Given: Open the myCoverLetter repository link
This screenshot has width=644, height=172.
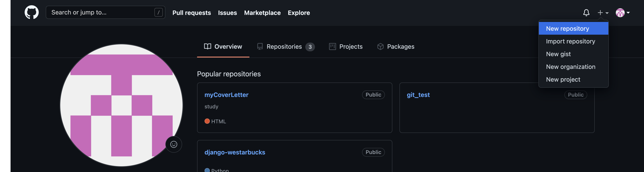Looking at the screenshot, I should point(226,95).
